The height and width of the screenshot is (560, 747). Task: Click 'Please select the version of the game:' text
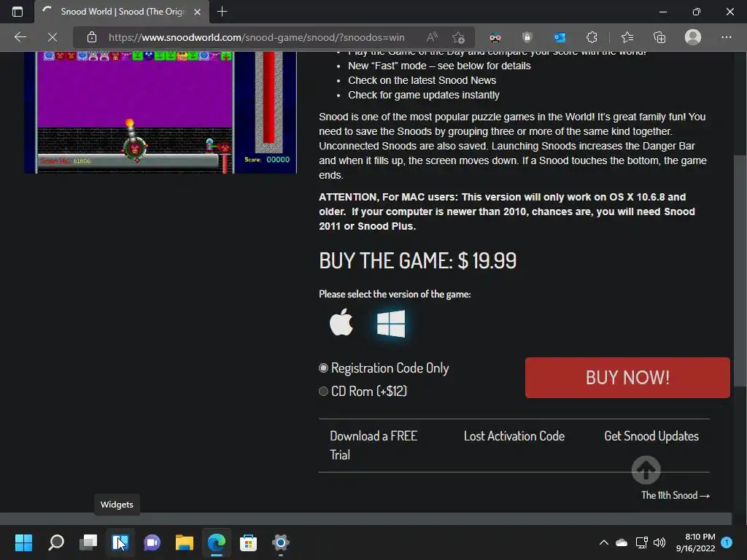395,295
